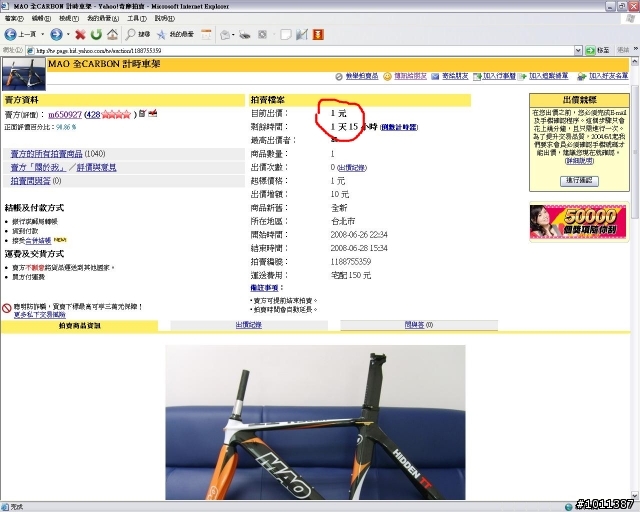Click the IE page icon in address bar

(x=30, y=51)
